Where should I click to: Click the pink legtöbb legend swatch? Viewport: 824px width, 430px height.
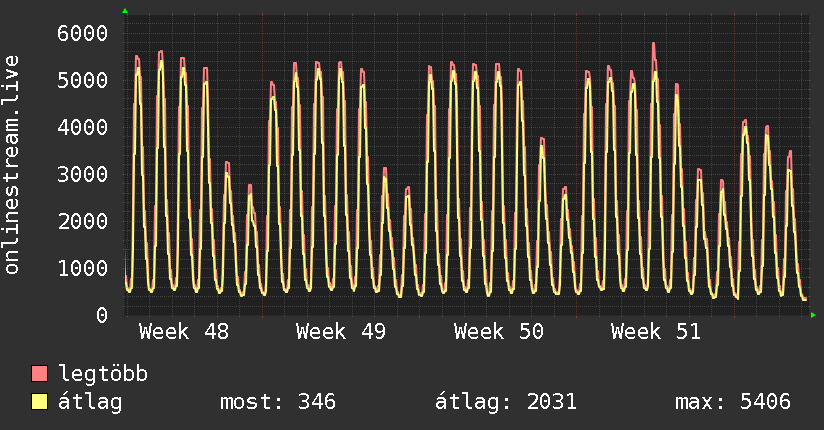point(39,373)
